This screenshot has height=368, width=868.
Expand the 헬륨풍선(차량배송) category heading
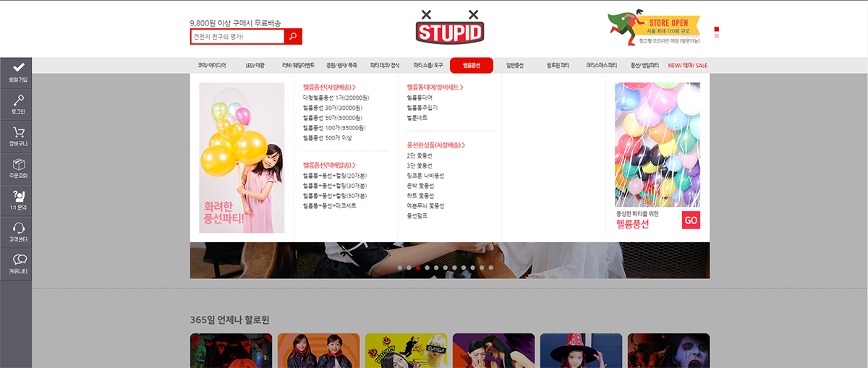click(329, 87)
